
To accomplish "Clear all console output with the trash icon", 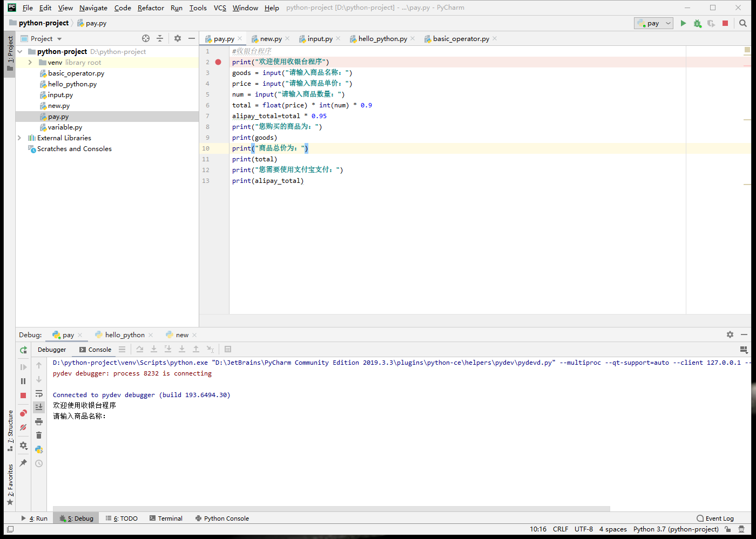I will click(x=39, y=435).
